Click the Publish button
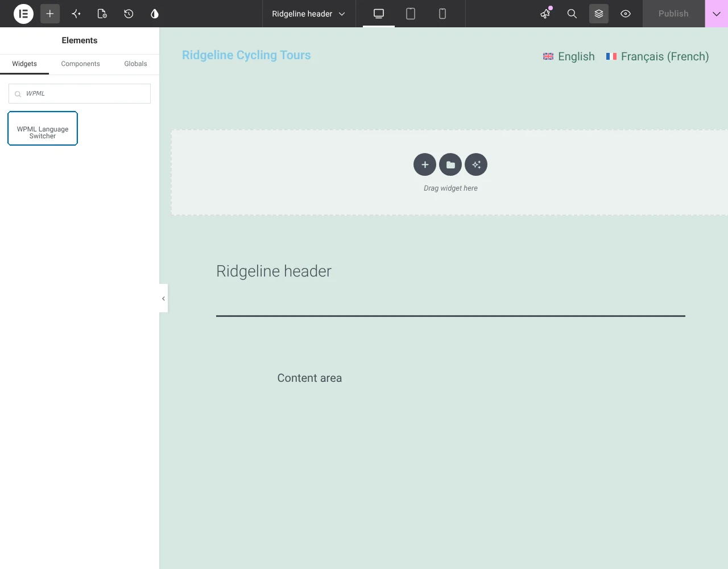 [673, 14]
